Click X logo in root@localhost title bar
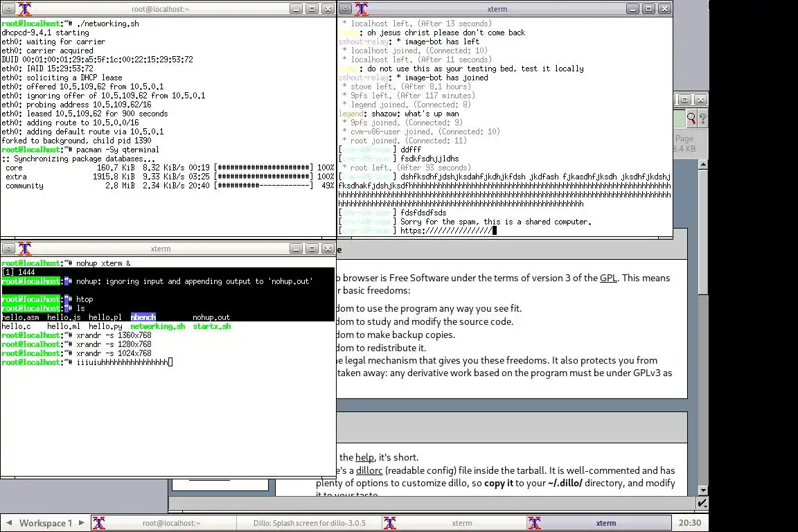Viewport: 798px width, 532px height. pos(24,8)
